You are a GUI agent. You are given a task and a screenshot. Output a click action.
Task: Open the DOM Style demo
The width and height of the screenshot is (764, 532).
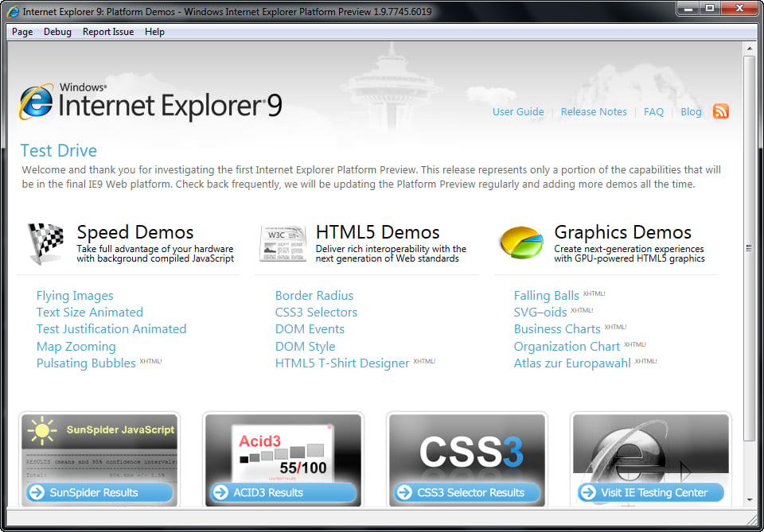tap(305, 346)
